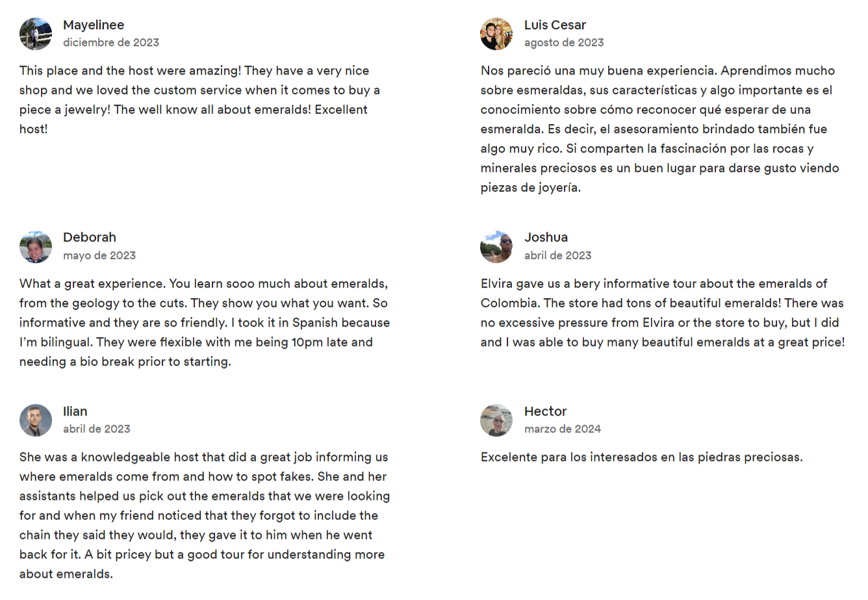This screenshot has height=600, width=868.
Task: Click Hector's profile avatar
Action: tap(496, 420)
